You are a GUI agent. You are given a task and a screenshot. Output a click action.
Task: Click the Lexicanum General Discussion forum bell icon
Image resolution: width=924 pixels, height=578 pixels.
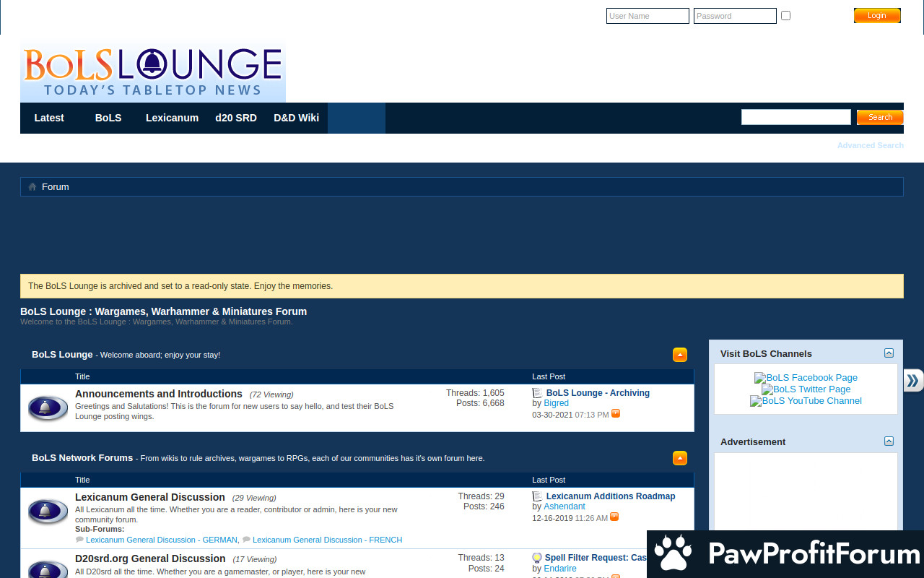(48, 512)
